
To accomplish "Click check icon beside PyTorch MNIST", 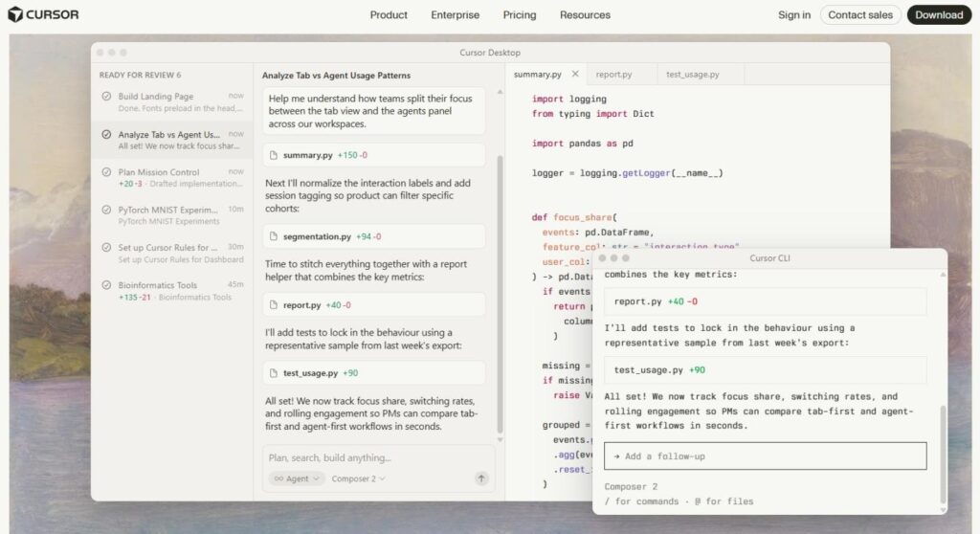I will 106,210.
